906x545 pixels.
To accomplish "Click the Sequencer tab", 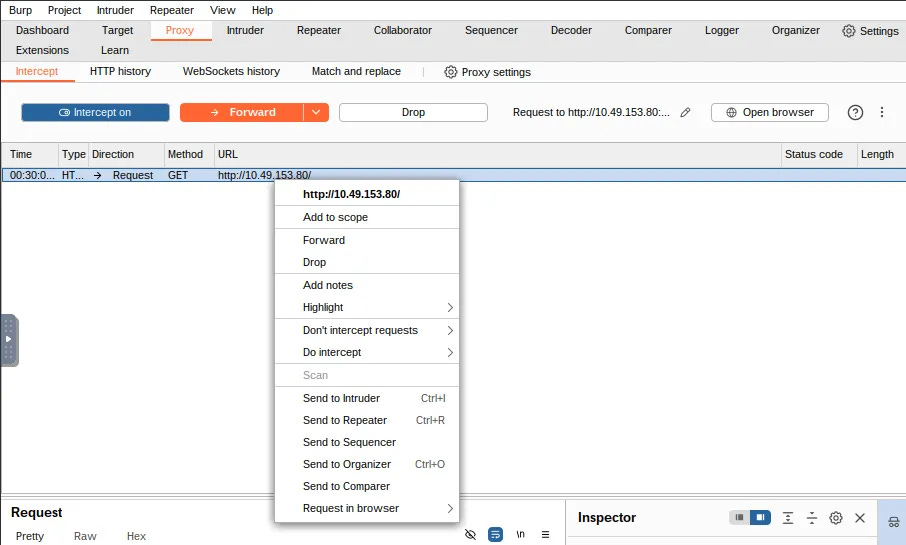I will point(491,30).
